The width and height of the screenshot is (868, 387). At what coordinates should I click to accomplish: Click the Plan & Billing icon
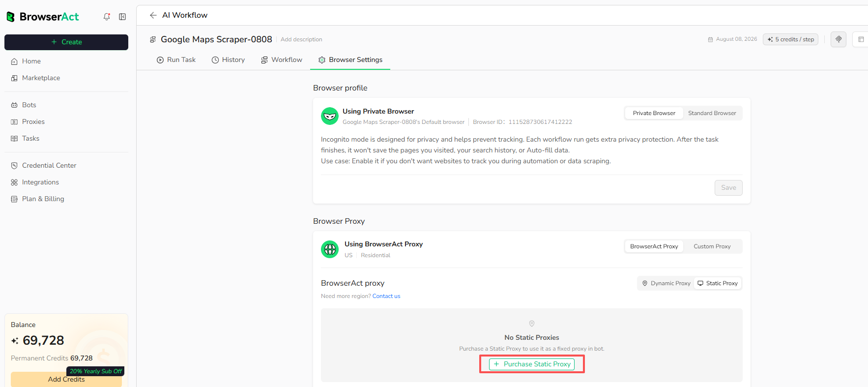coord(14,199)
